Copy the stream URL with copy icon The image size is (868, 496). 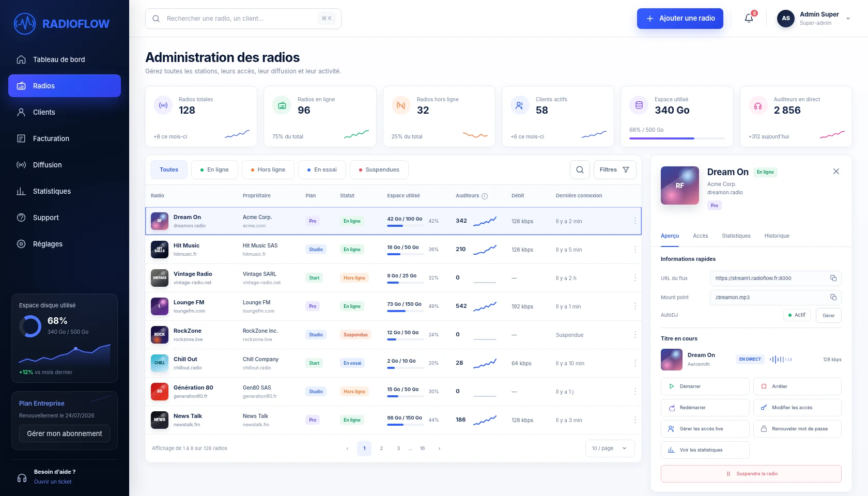click(x=833, y=278)
